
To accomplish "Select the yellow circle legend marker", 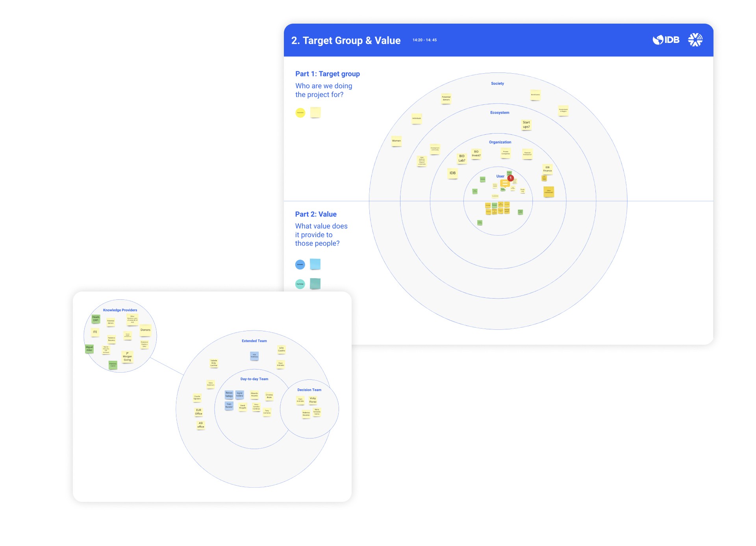I will coord(300,113).
